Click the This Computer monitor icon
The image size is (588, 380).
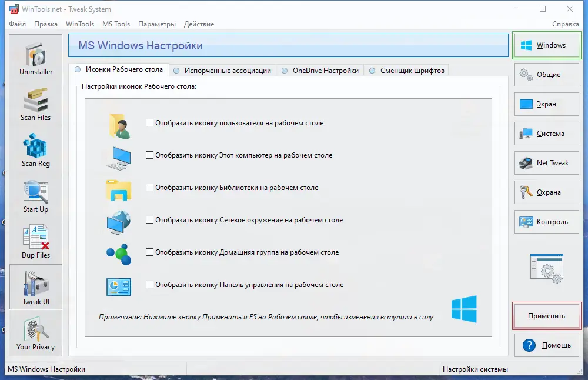[x=119, y=158]
